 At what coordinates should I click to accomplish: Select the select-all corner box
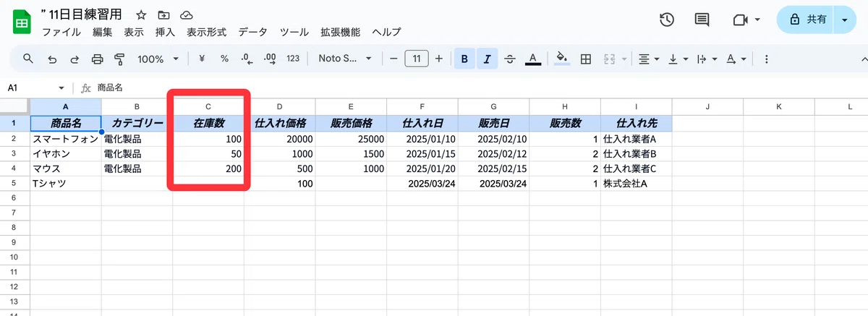(14, 107)
